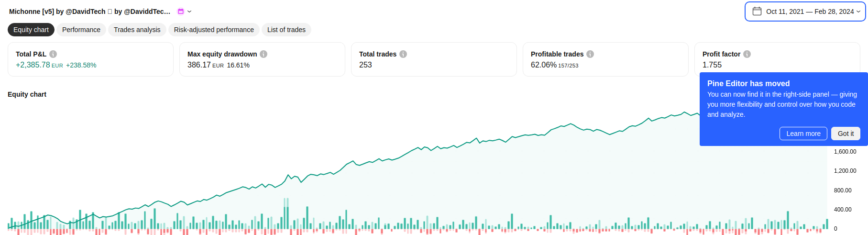This screenshot has height=235, width=868.
Task: Open the Performance tab
Action: click(81, 30)
